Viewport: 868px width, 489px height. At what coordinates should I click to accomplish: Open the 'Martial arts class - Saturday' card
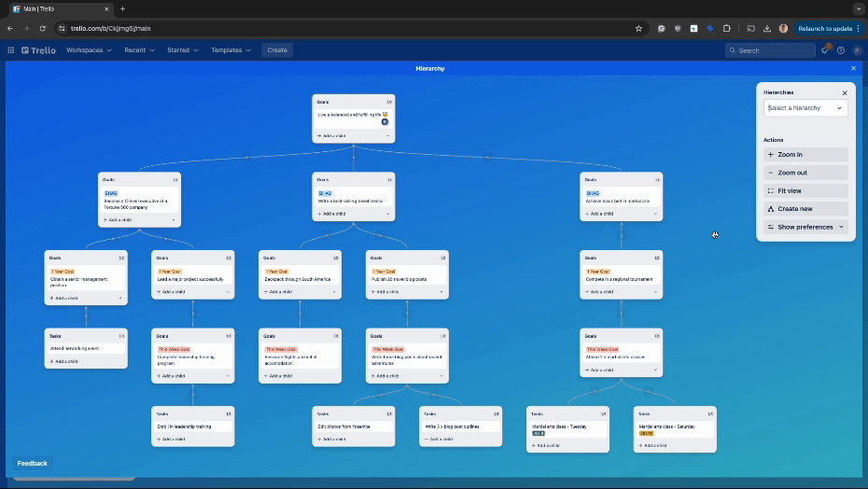coord(675,430)
